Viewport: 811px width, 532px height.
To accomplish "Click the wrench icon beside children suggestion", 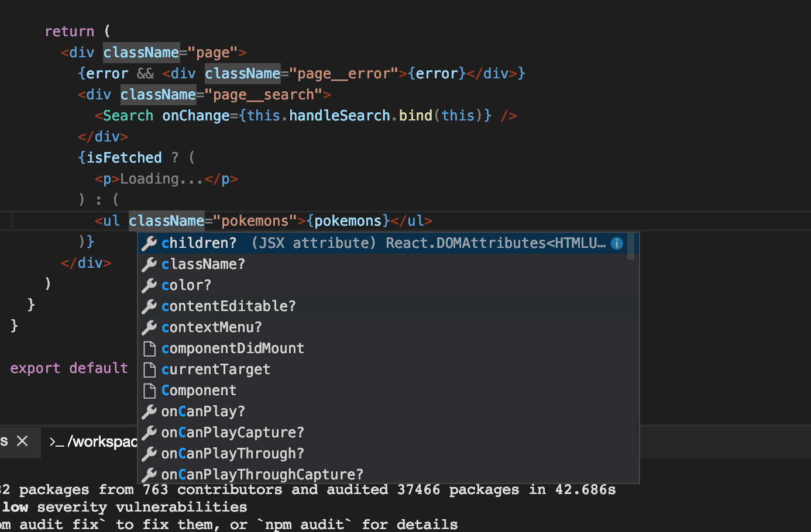I will (150, 243).
